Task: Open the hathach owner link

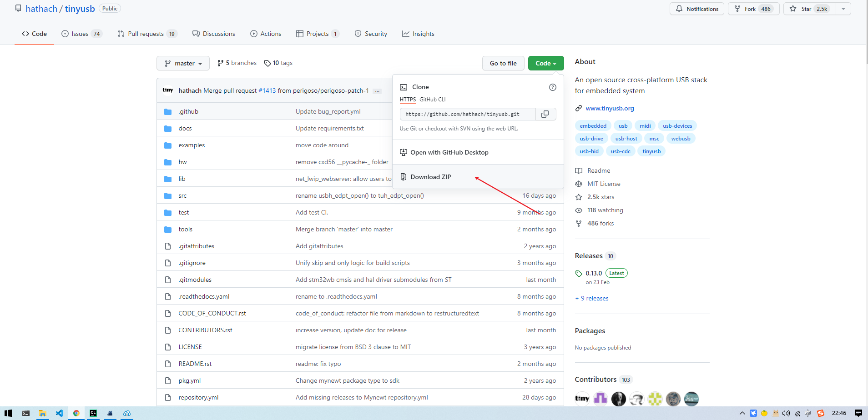Action: [41, 9]
